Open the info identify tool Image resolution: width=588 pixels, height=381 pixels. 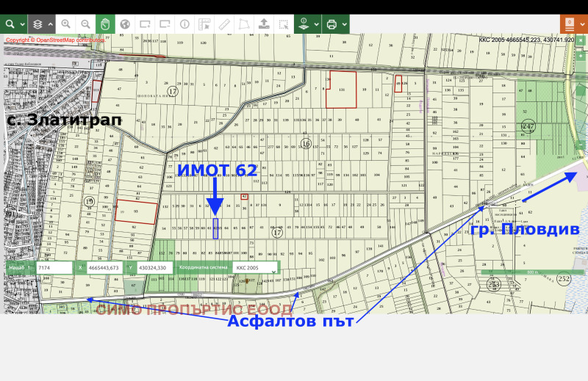click(184, 24)
